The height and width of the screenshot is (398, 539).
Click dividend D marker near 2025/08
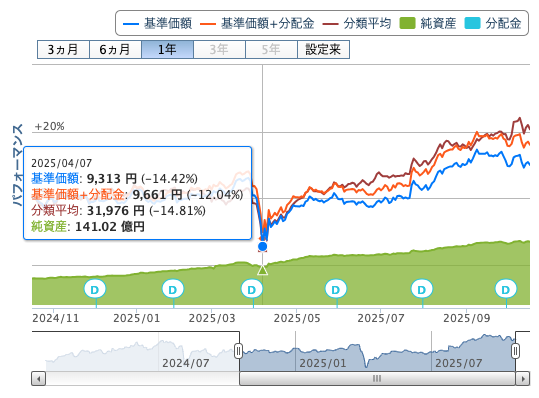[422, 289]
